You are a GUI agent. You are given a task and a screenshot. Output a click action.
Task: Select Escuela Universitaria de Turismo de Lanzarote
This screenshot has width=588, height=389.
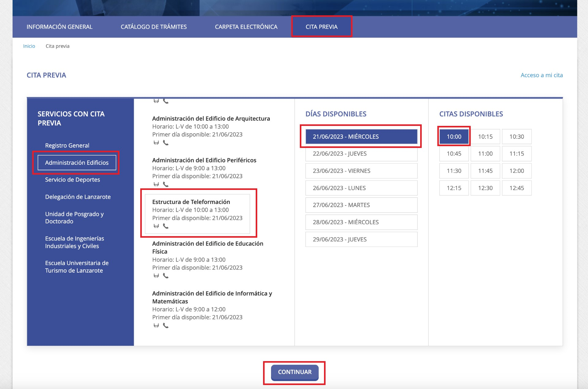[x=77, y=267]
